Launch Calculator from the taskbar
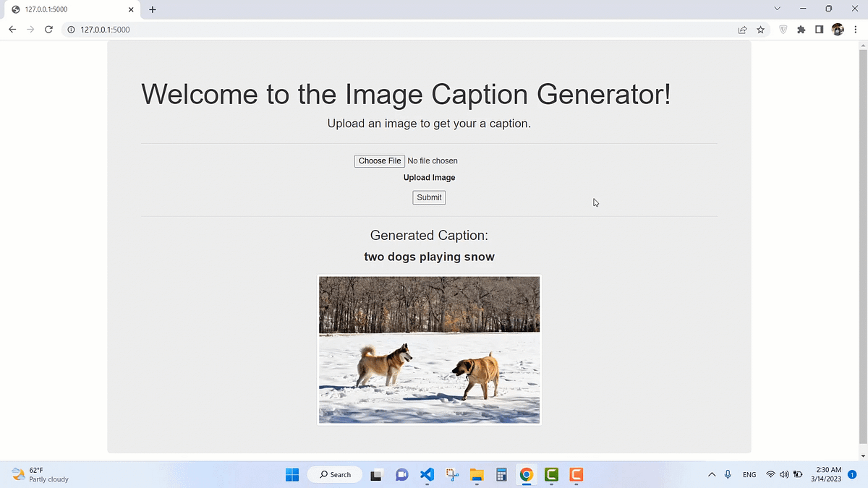The height and width of the screenshot is (488, 868). point(501,475)
